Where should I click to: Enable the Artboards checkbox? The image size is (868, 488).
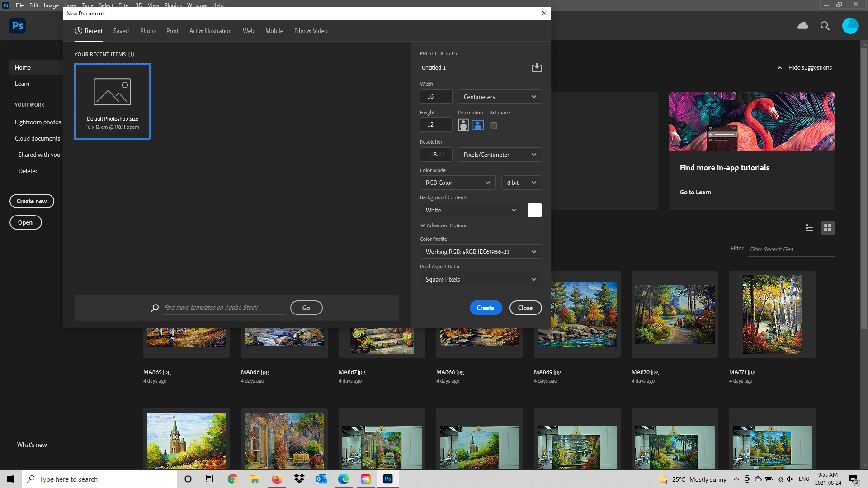pyautogui.click(x=494, y=126)
